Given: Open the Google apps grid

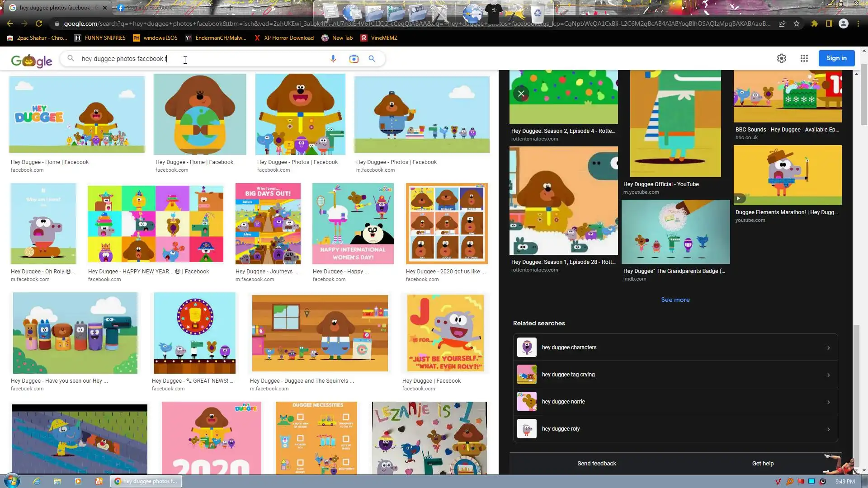Looking at the screenshot, I should pyautogui.click(x=804, y=58).
